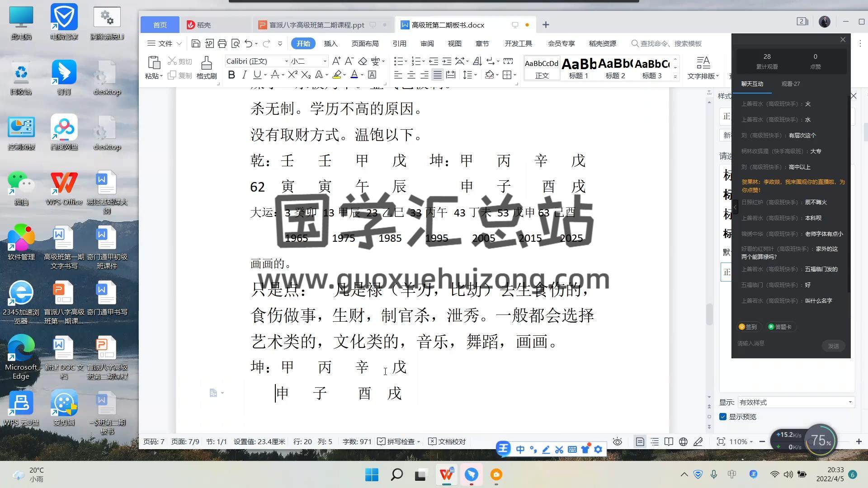The width and height of the screenshot is (868, 488).
Task: Center align the paragraph
Action: point(411,75)
